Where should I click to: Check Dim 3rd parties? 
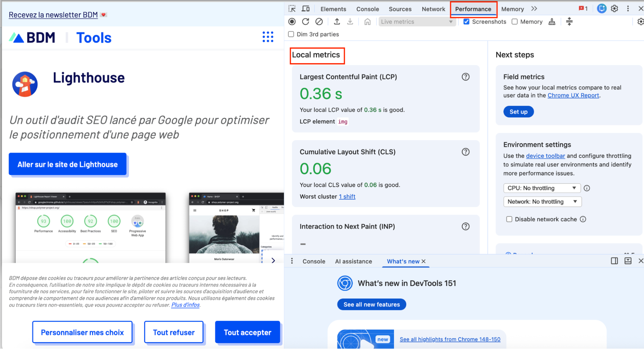(x=291, y=34)
